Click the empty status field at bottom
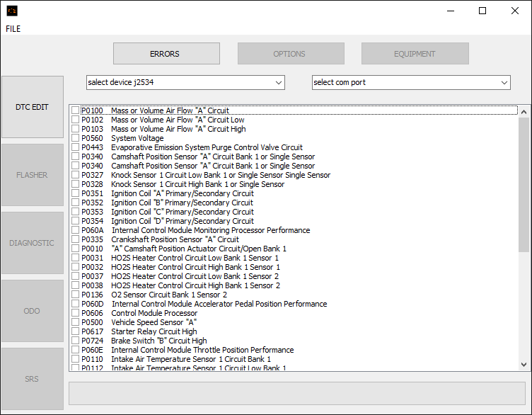532x415 pixels. click(x=296, y=393)
